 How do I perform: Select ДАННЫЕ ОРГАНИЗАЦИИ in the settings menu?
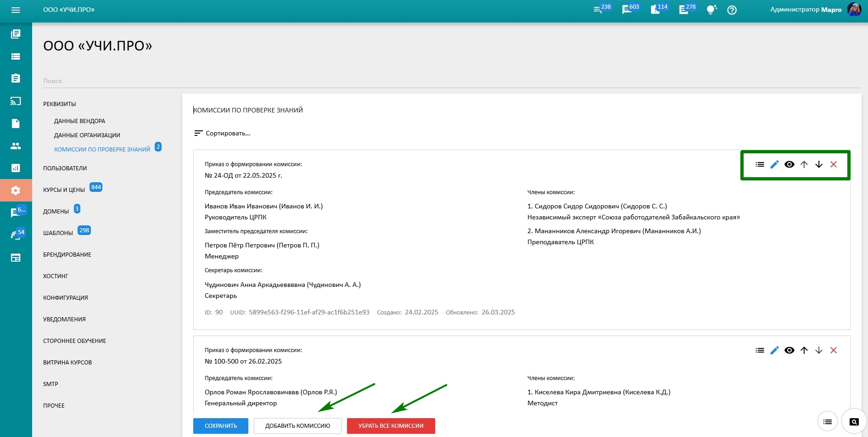(87, 135)
